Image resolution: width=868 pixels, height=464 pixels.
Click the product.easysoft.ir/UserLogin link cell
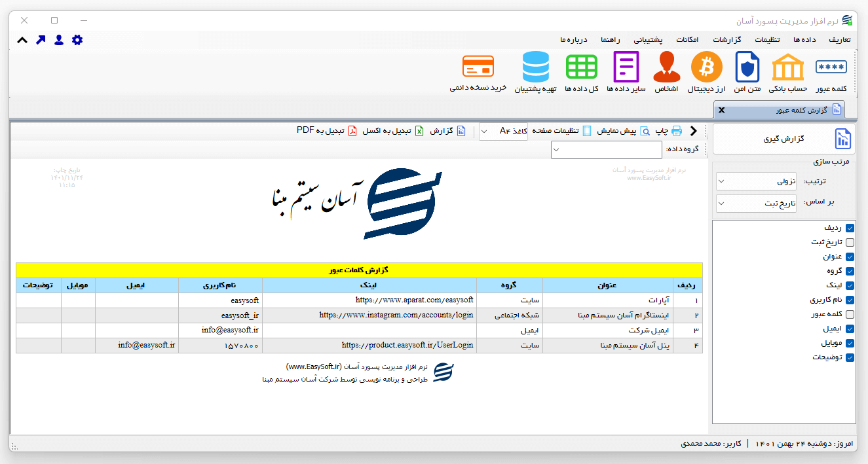[369, 346]
